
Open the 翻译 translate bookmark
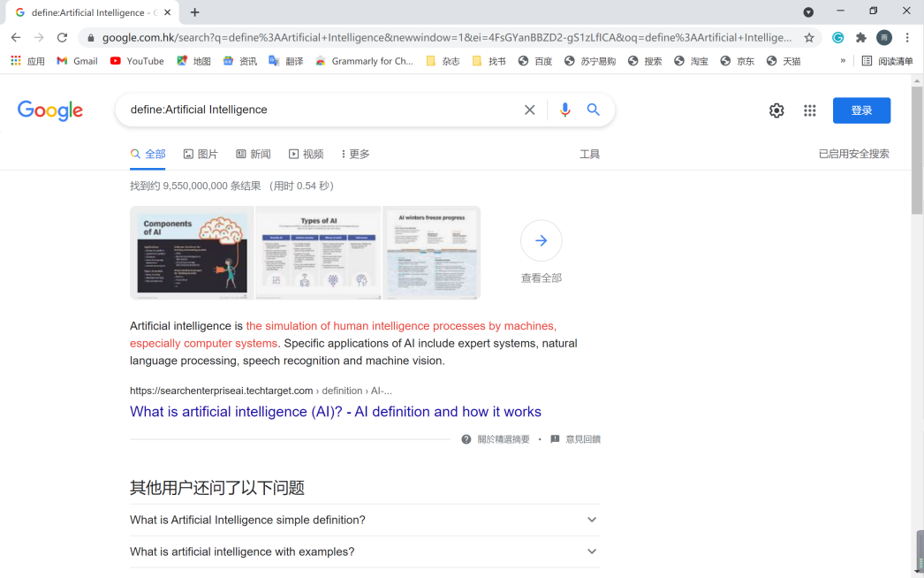(x=286, y=61)
